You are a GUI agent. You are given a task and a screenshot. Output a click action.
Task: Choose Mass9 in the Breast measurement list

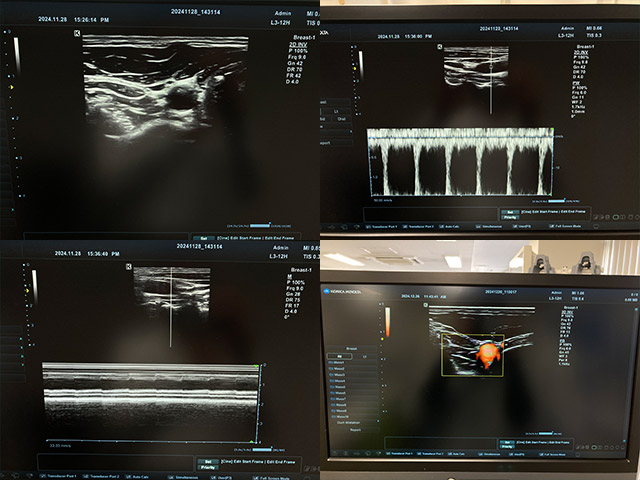[353, 411]
